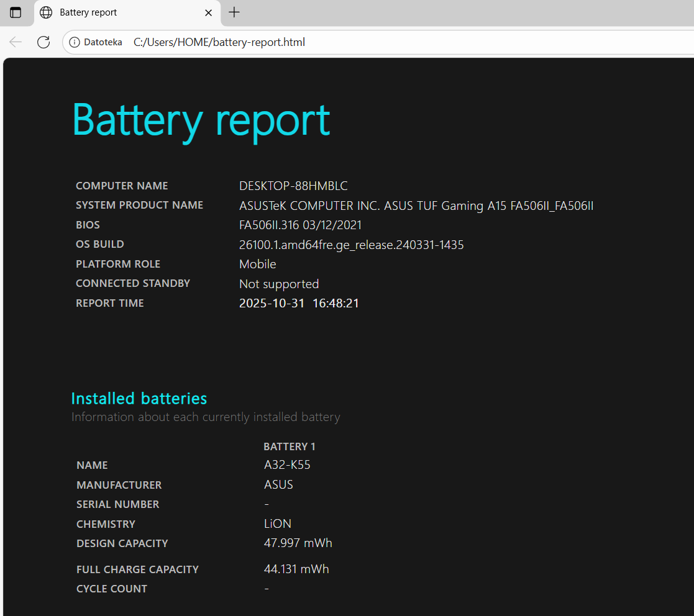Go back using the back arrow
The height and width of the screenshot is (616, 694).
(16, 42)
